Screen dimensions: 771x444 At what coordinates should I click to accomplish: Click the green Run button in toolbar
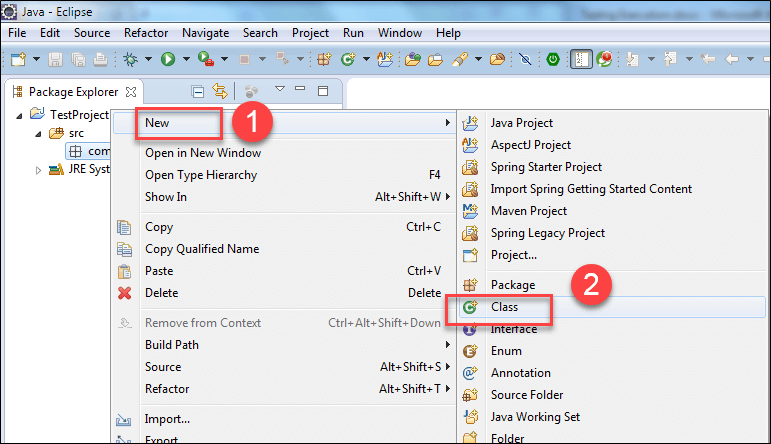click(168, 59)
